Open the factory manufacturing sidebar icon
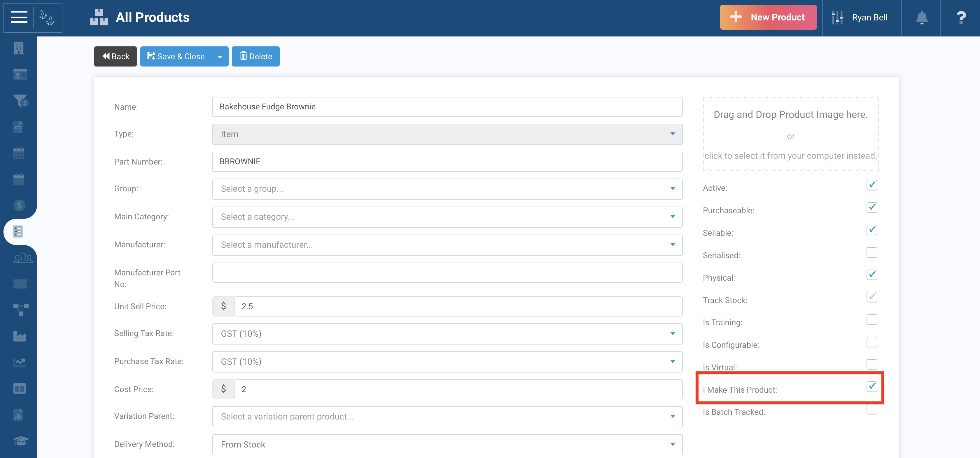The width and height of the screenshot is (980, 458). pos(20,336)
